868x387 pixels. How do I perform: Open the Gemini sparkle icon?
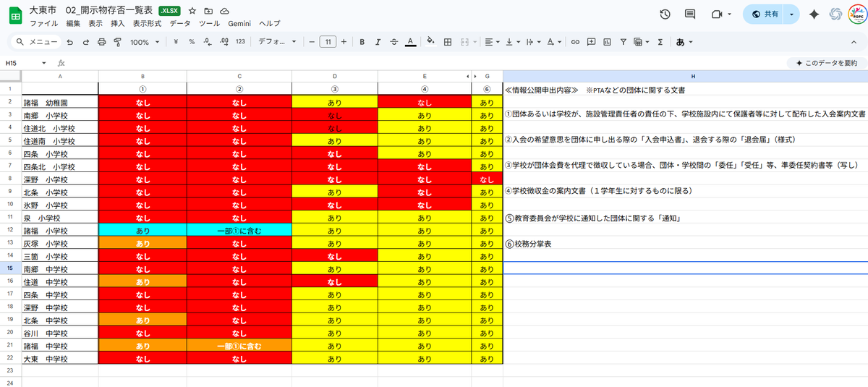[814, 14]
